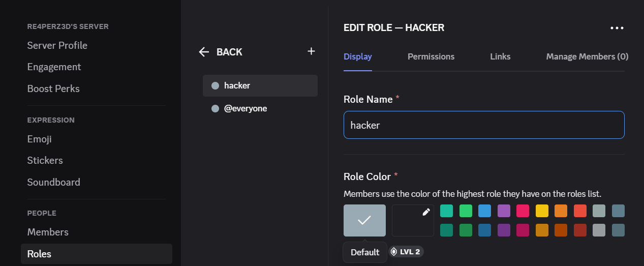Viewport: 644px width, 266px height.
Task: Create a new role with plus icon
Action: [x=312, y=51]
